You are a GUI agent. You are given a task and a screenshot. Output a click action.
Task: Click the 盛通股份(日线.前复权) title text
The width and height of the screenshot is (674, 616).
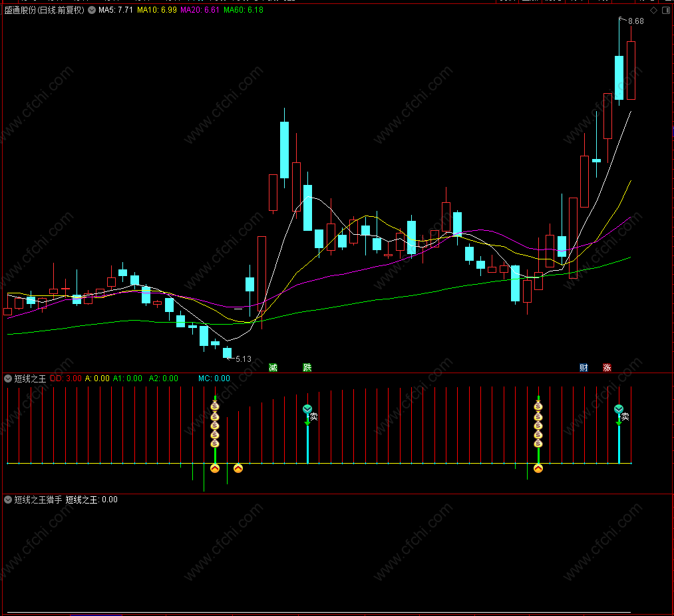(45, 10)
